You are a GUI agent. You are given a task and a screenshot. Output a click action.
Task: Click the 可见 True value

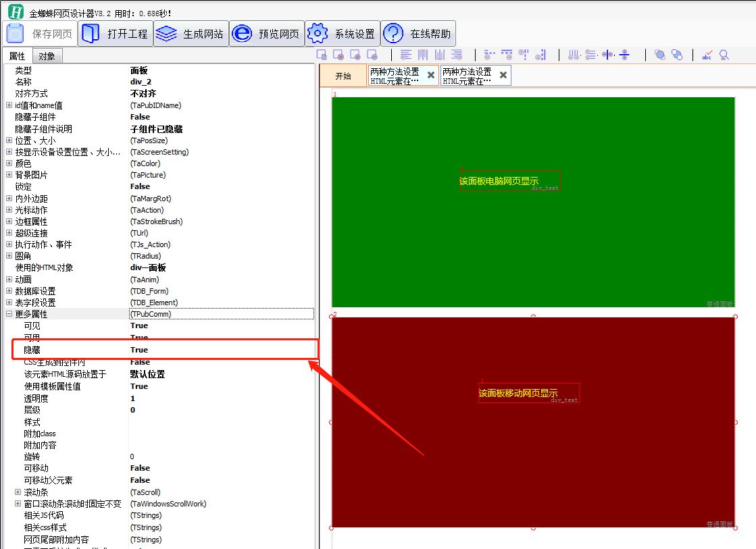pos(139,326)
